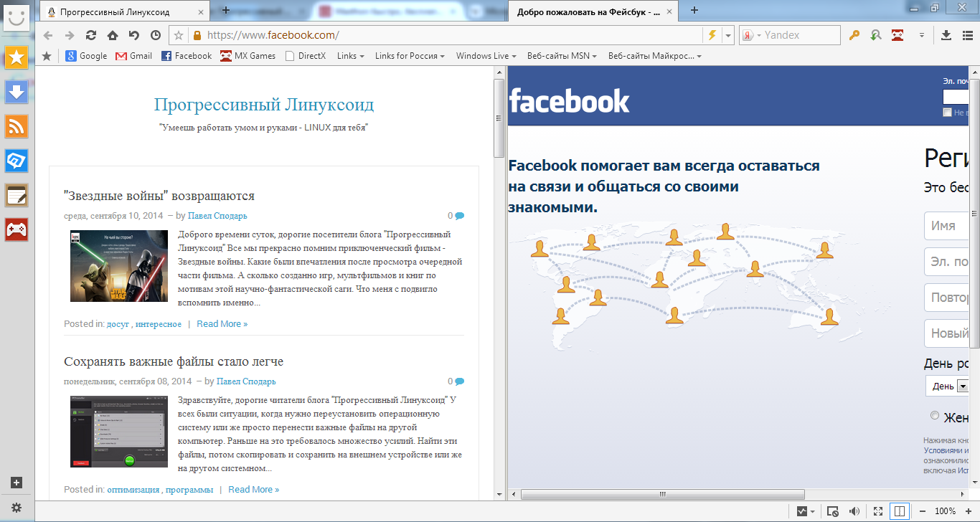This screenshot has height=522, width=980.
Task: Close the Прогрессивный Линуксоид tab
Action: pos(200,11)
